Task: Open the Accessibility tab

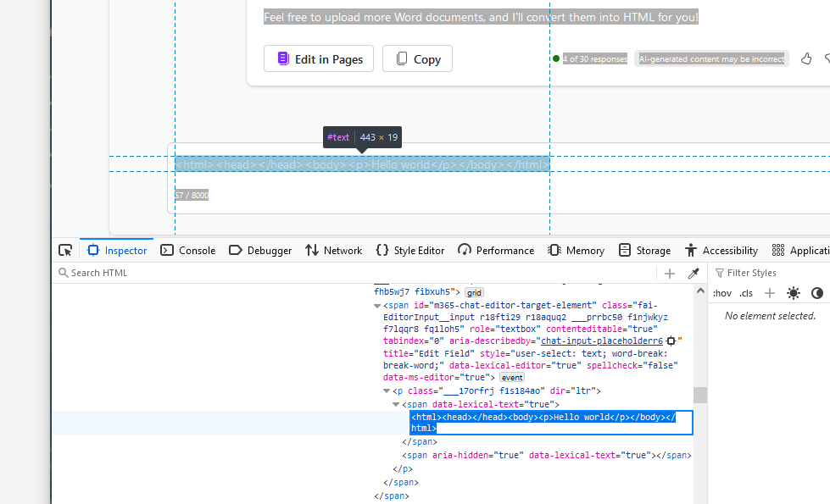Action: [x=721, y=250]
